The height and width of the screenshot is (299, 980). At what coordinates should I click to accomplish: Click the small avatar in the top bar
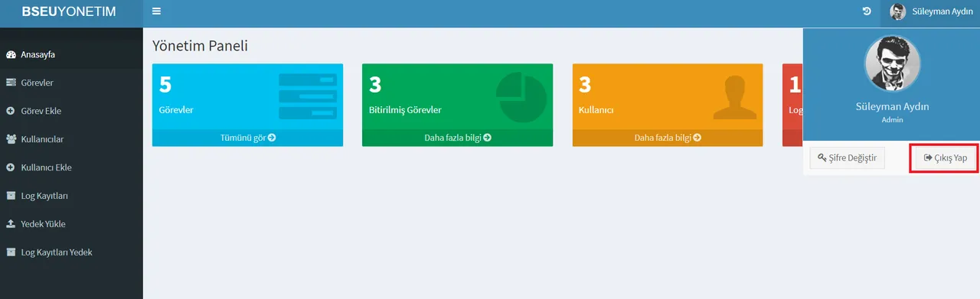[898, 11]
